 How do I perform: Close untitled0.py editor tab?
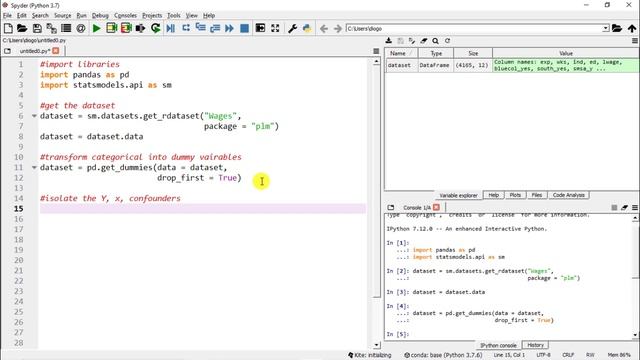[x=56, y=51]
